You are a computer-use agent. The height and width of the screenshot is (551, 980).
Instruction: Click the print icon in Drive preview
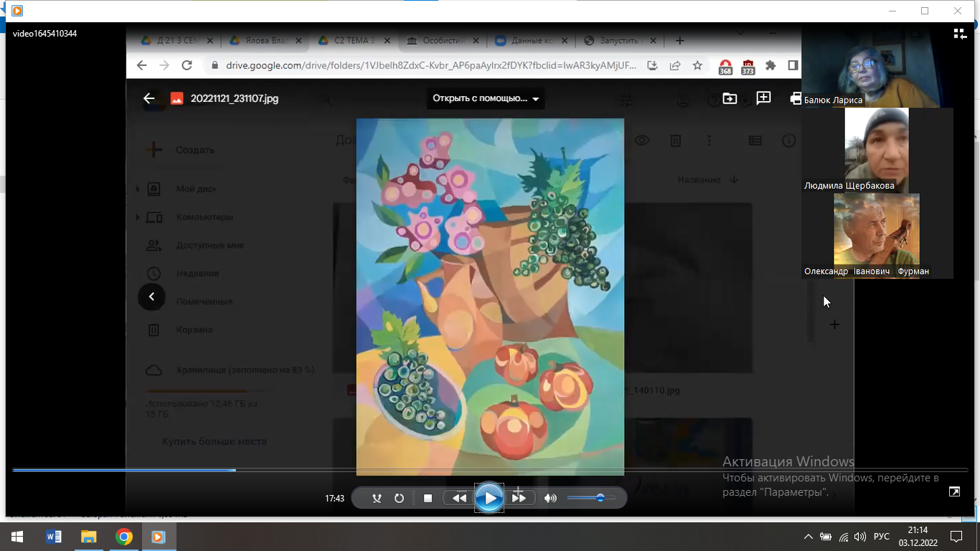[x=795, y=98]
